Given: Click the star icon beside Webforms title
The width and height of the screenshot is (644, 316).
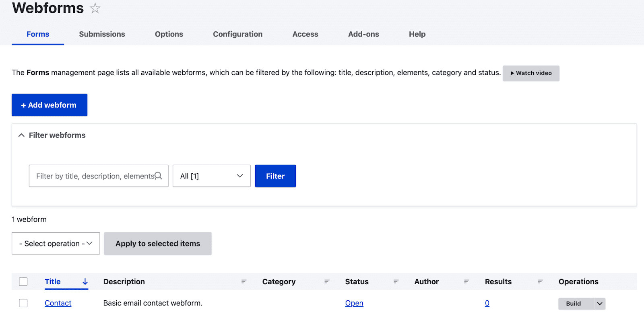Looking at the screenshot, I should point(95,8).
